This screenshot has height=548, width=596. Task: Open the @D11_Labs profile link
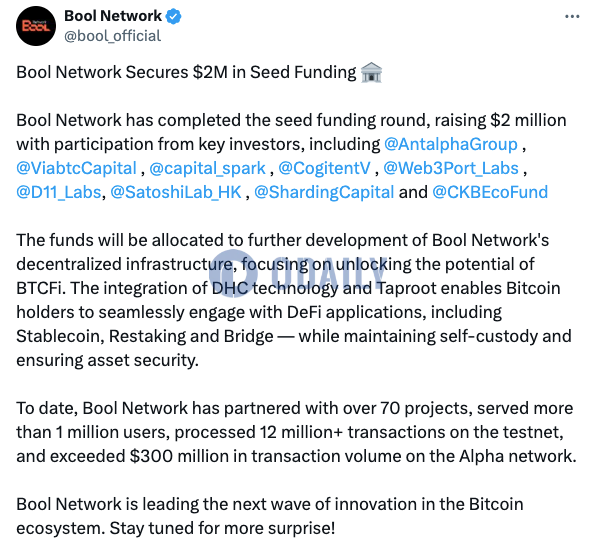pos(59,192)
